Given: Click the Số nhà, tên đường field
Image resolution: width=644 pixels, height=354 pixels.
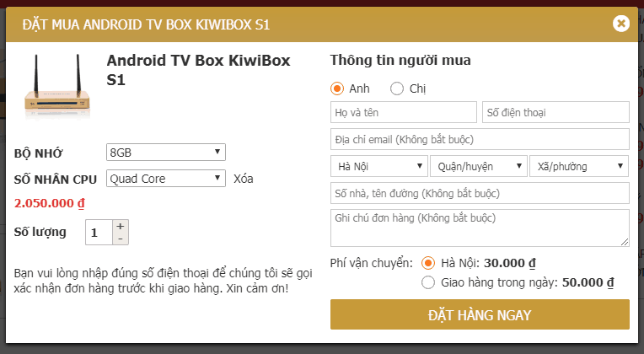Looking at the screenshot, I should [480, 193].
